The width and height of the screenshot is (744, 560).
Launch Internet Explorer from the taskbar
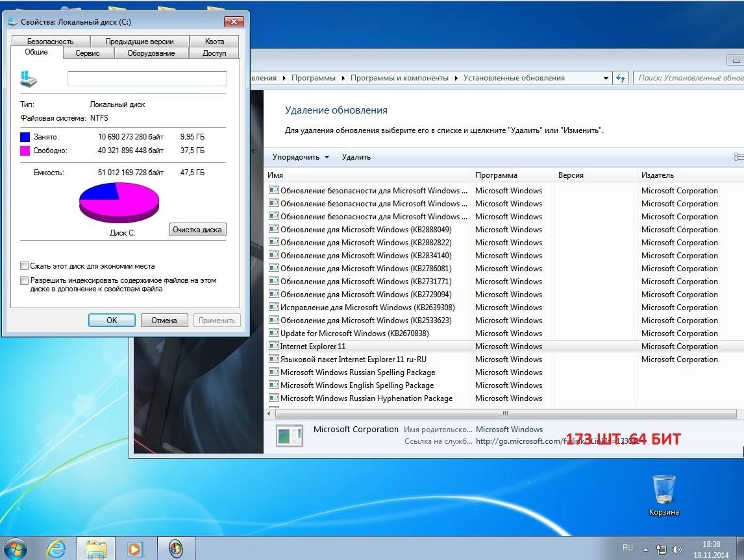[56, 549]
